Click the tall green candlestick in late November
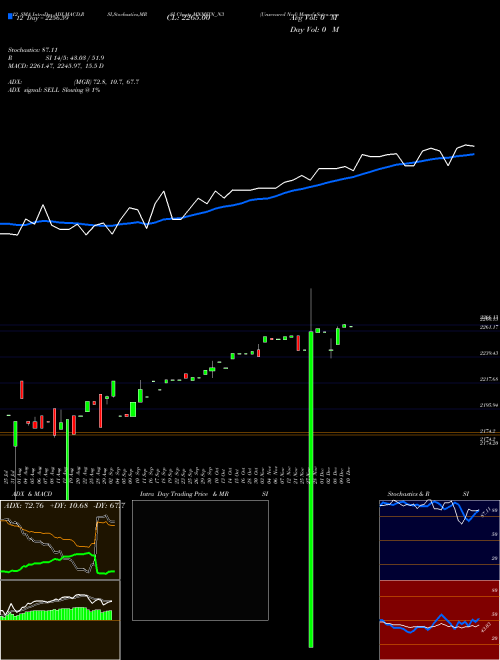Viewport: 500px width, 660px height. tap(311, 489)
